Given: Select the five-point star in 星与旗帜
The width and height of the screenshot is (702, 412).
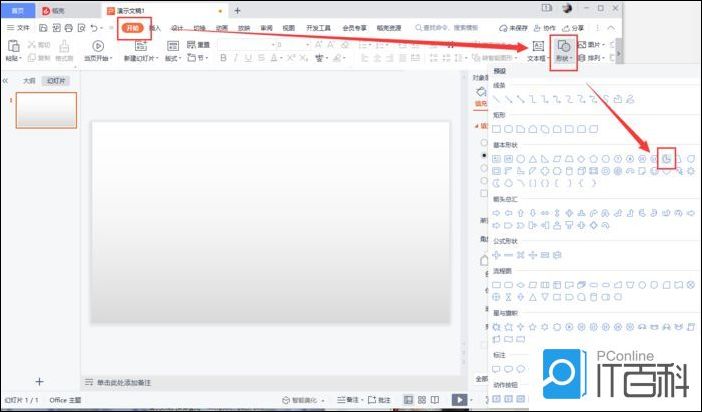Looking at the screenshot, I should pyautogui.click(x=533, y=327).
